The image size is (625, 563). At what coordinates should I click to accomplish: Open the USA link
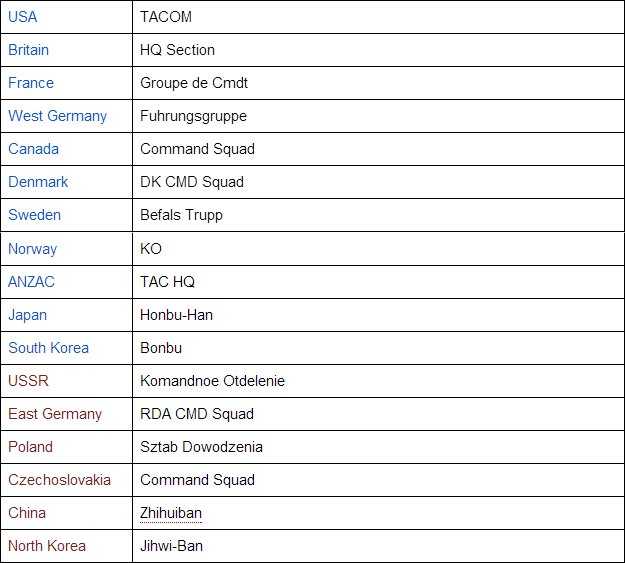[23, 17]
